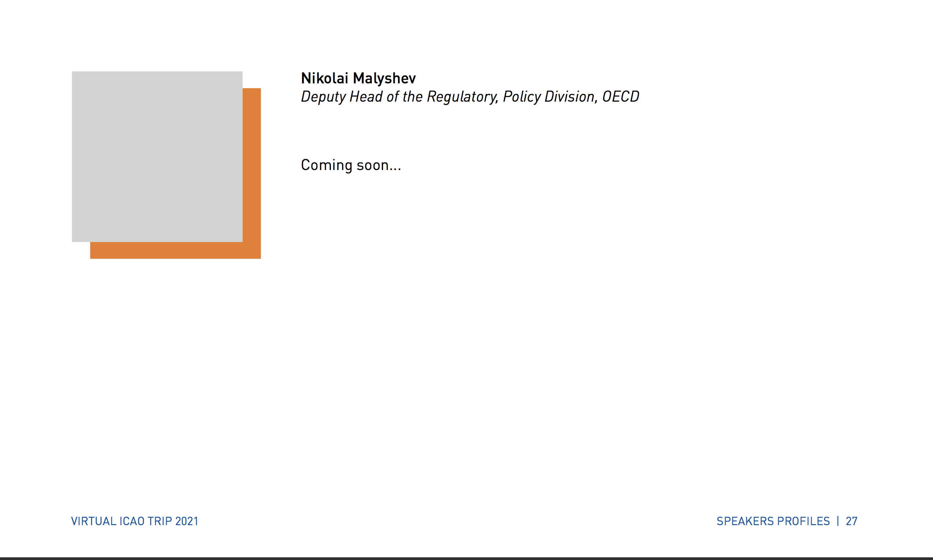Click the 'Coming soon...' text

tap(351, 165)
